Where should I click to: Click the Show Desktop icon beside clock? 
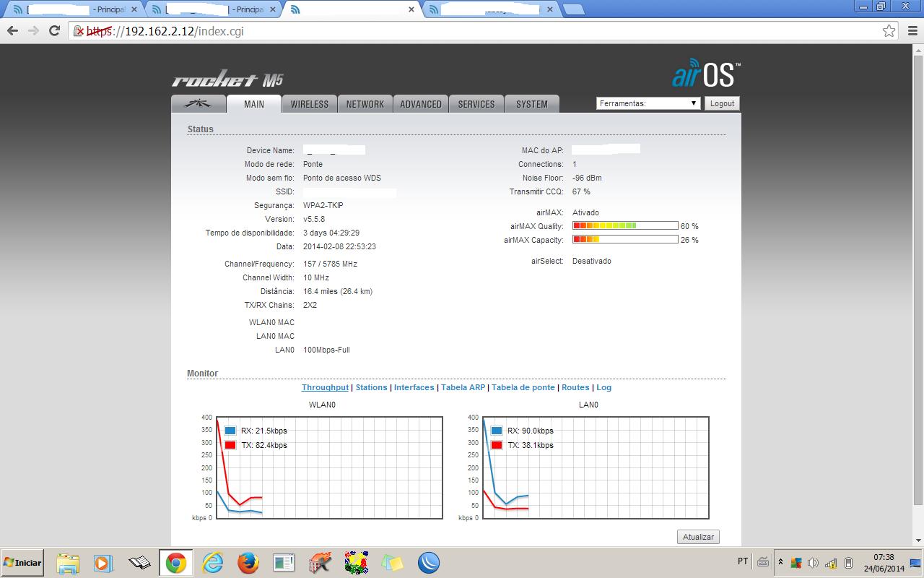click(x=917, y=562)
